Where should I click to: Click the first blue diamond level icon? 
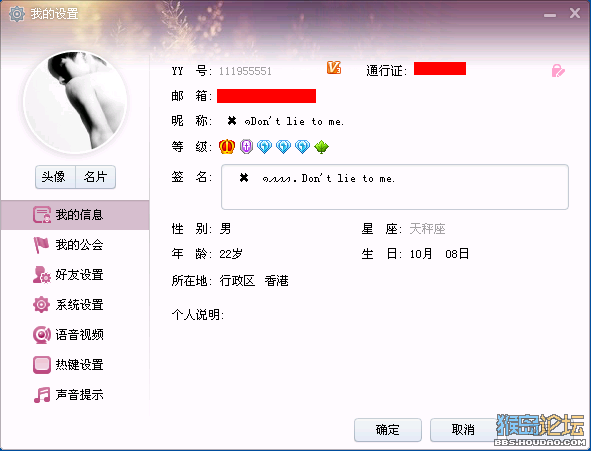tap(265, 147)
